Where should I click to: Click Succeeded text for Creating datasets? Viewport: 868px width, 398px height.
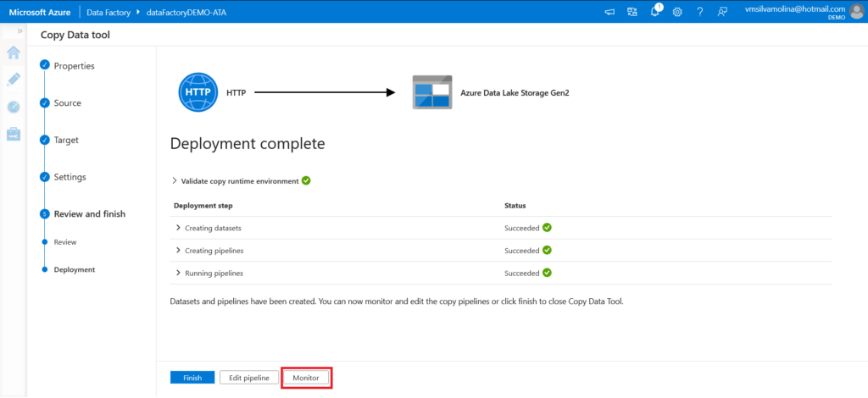coord(521,228)
